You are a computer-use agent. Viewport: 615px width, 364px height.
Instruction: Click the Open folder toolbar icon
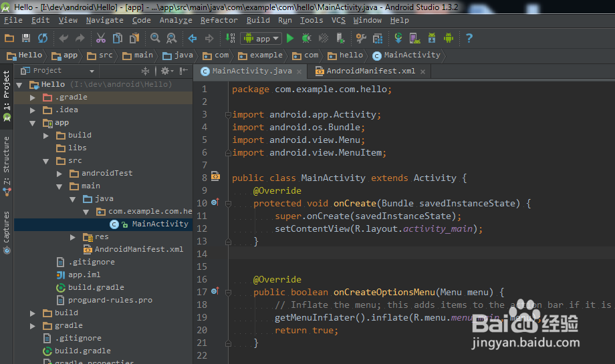(9, 38)
